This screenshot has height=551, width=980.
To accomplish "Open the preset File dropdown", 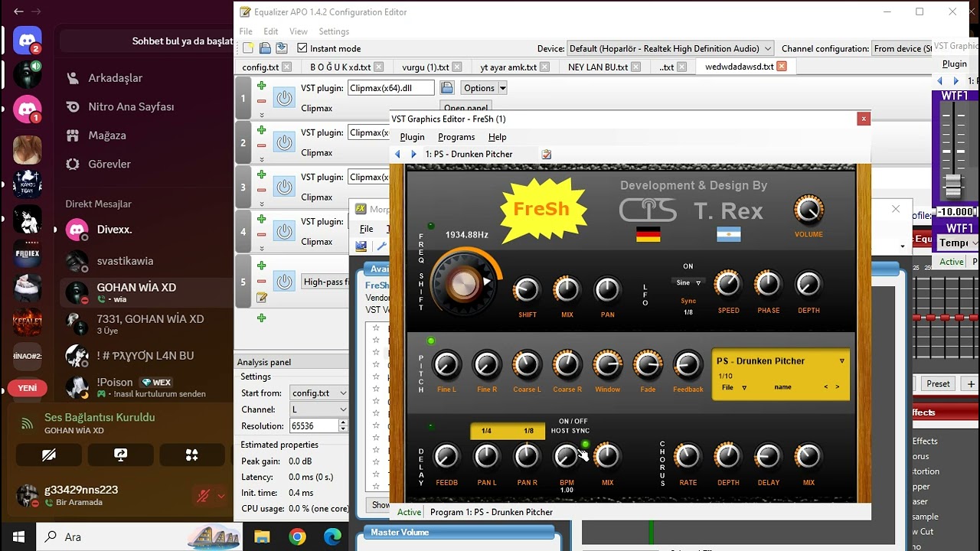I will pyautogui.click(x=733, y=387).
